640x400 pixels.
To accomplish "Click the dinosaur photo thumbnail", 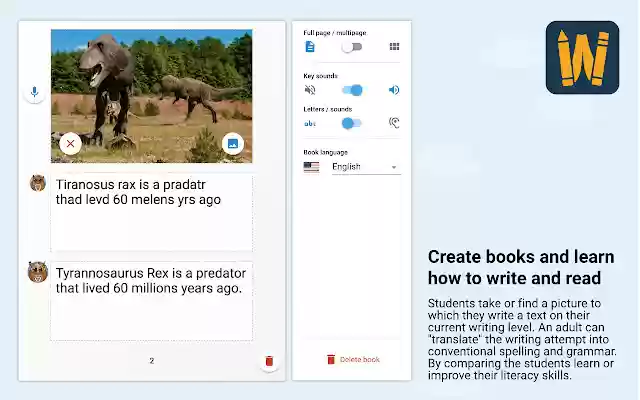I will pos(151,96).
